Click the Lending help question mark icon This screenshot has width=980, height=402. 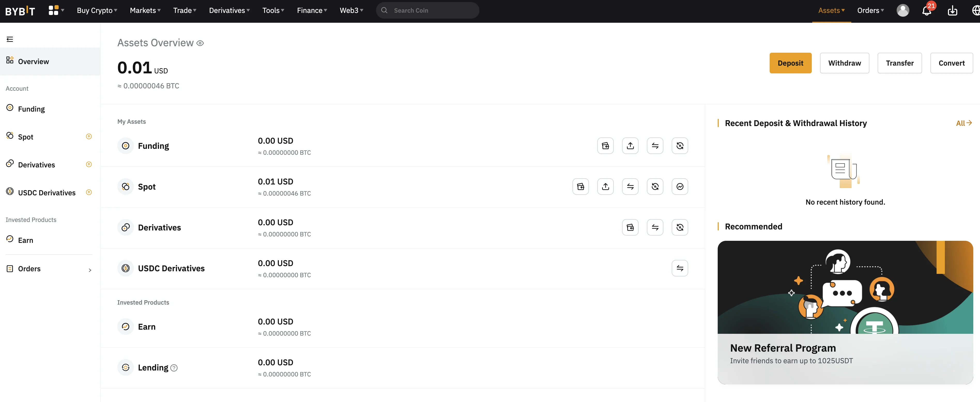pos(174,368)
